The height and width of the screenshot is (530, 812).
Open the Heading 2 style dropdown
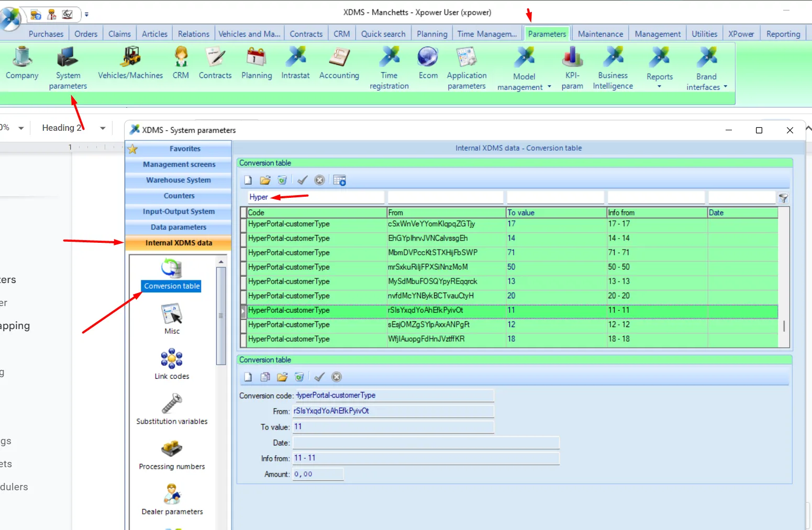[103, 128]
